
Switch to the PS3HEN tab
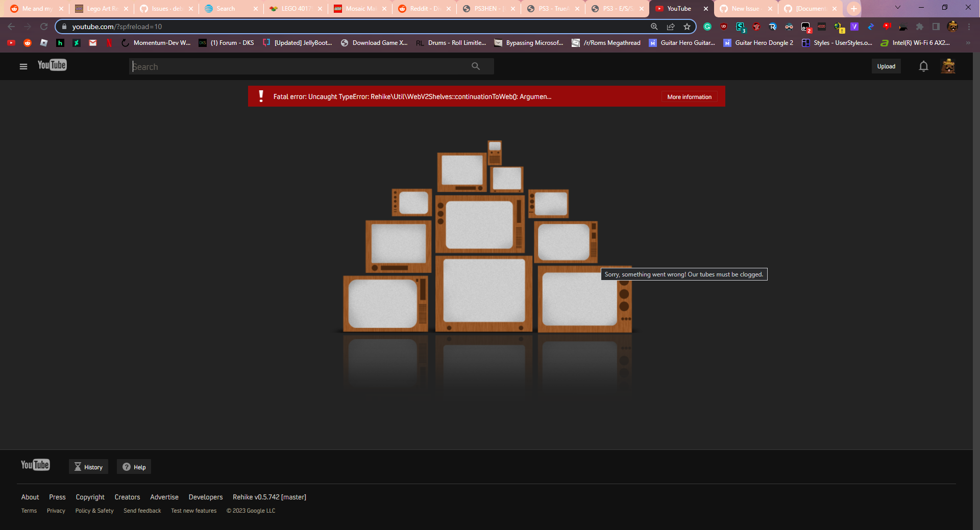click(x=489, y=9)
